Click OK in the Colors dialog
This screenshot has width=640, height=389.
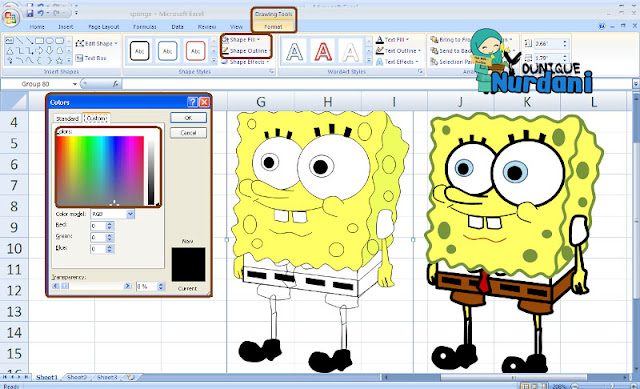(188, 118)
